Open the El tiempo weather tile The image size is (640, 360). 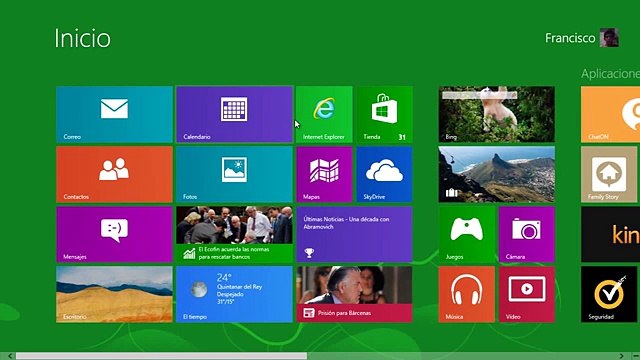pyautogui.click(x=234, y=294)
